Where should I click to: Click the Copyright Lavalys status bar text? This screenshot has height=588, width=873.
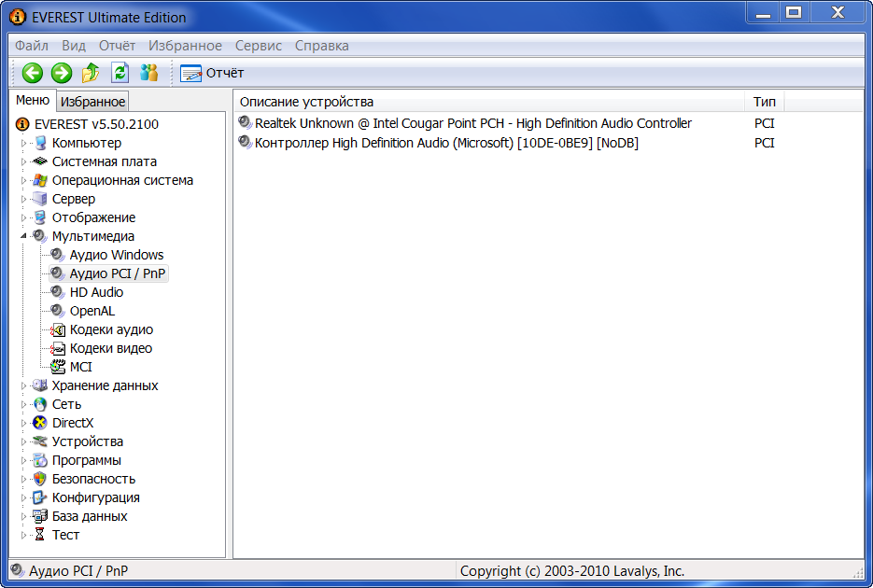pos(572,571)
